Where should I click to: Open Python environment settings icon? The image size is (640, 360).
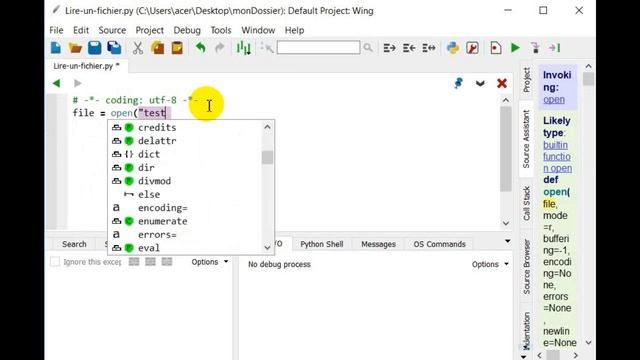tap(453, 48)
